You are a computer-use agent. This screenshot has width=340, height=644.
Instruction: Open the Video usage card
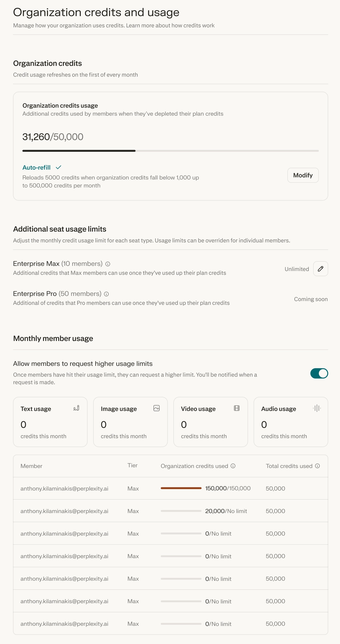coord(211,422)
